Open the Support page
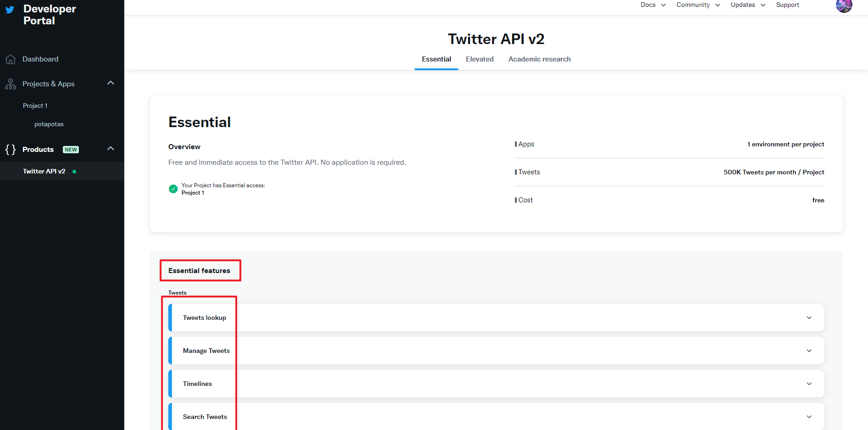 click(x=787, y=5)
